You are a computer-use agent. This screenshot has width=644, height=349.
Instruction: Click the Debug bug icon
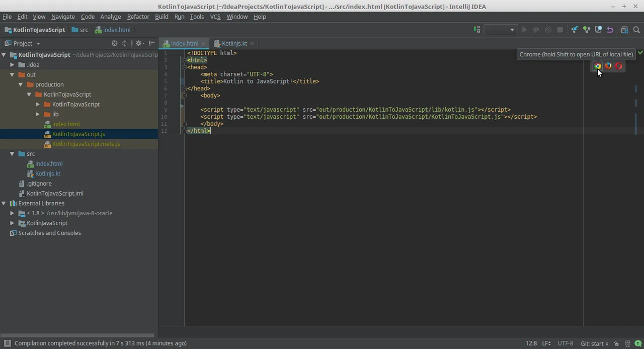[x=536, y=30]
